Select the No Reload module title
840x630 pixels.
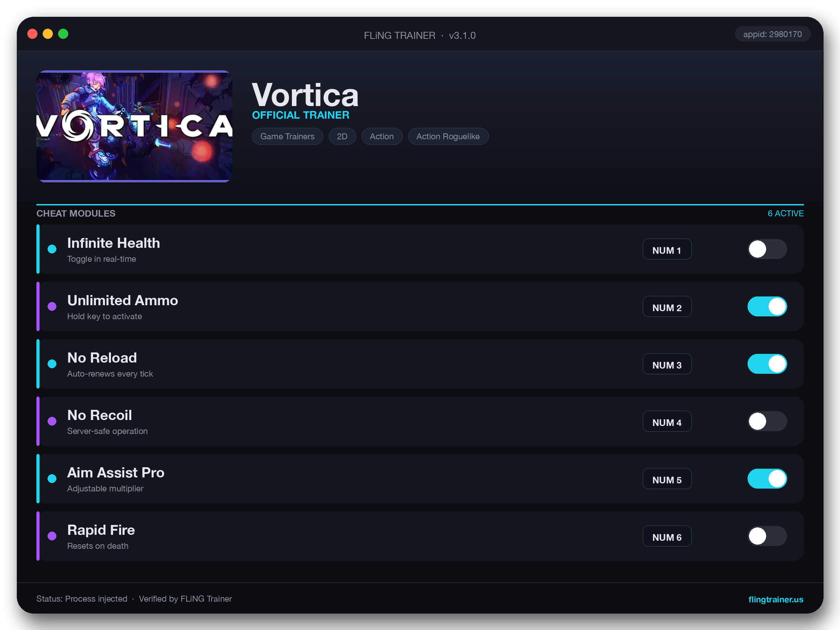pyautogui.click(x=102, y=358)
